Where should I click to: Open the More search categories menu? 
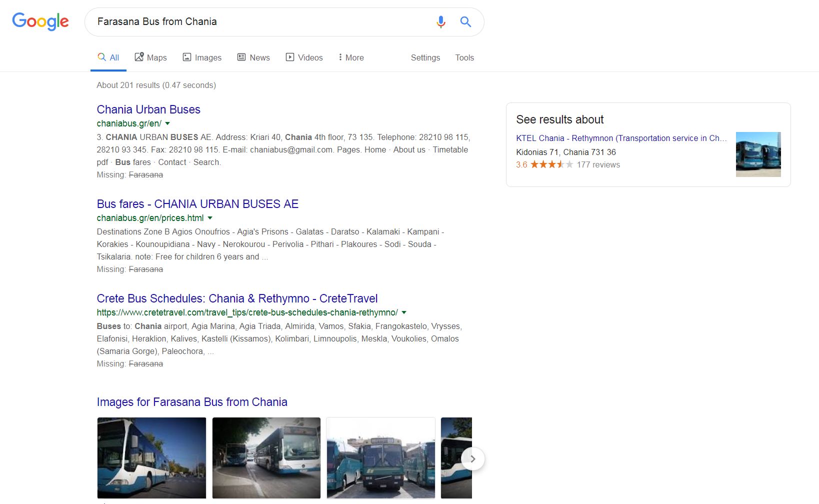click(351, 57)
